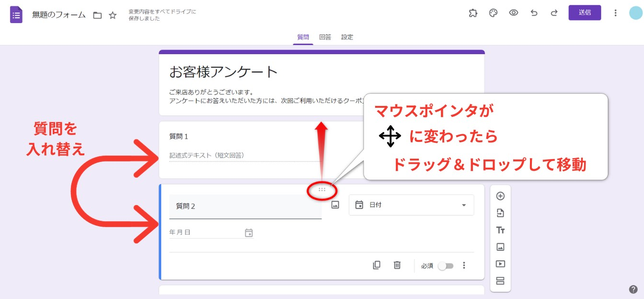The width and height of the screenshot is (644, 299).
Task: Add a section from the side toolbar
Action: 500,281
